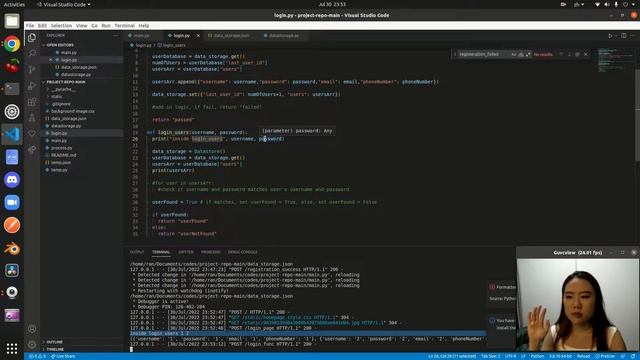Close login.py from Open Editors list
The width and height of the screenshot is (640, 360).
tap(51, 60)
